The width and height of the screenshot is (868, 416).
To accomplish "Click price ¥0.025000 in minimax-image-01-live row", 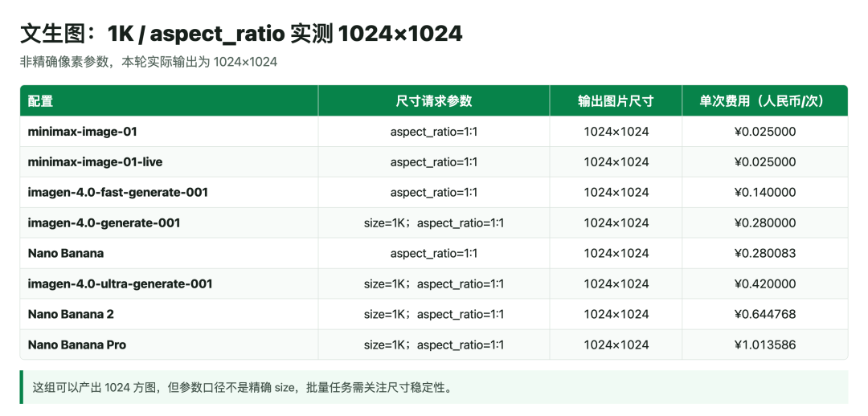I will click(x=765, y=162).
